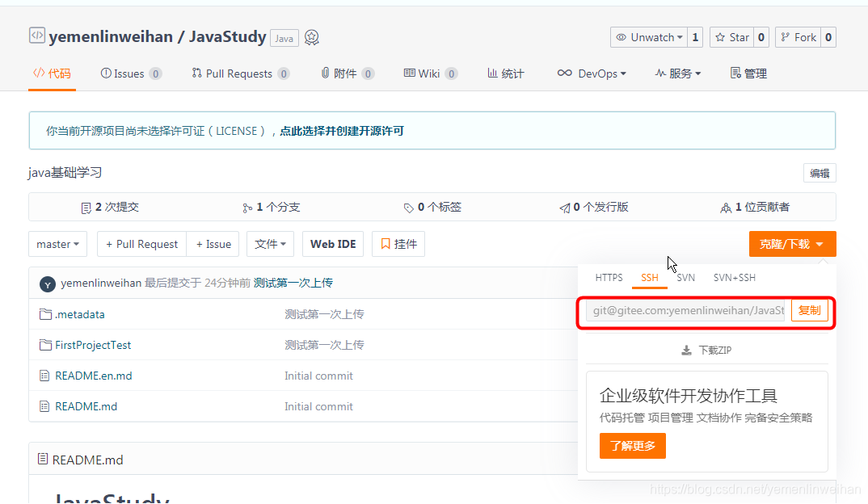Select the SSH clone tab

(x=650, y=277)
